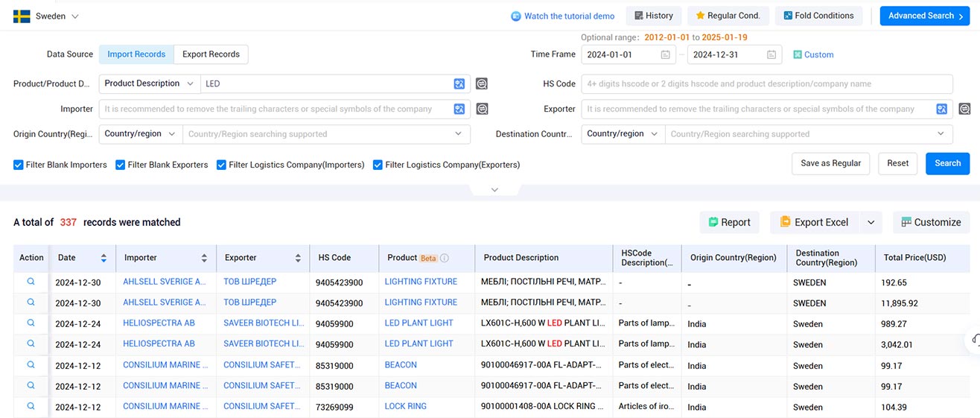The height and width of the screenshot is (418, 980).
Task: Toggle Filter Logistics Company(Importers) checkbox
Action: (221, 165)
